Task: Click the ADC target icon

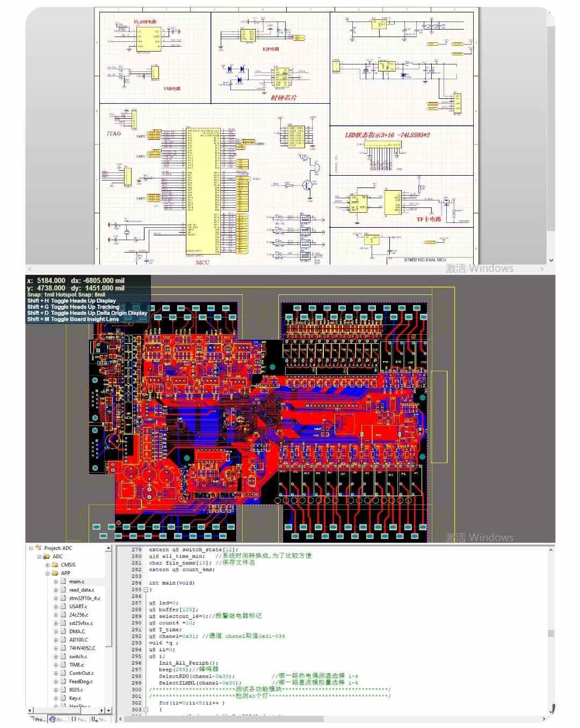Action: (x=47, y=557)
